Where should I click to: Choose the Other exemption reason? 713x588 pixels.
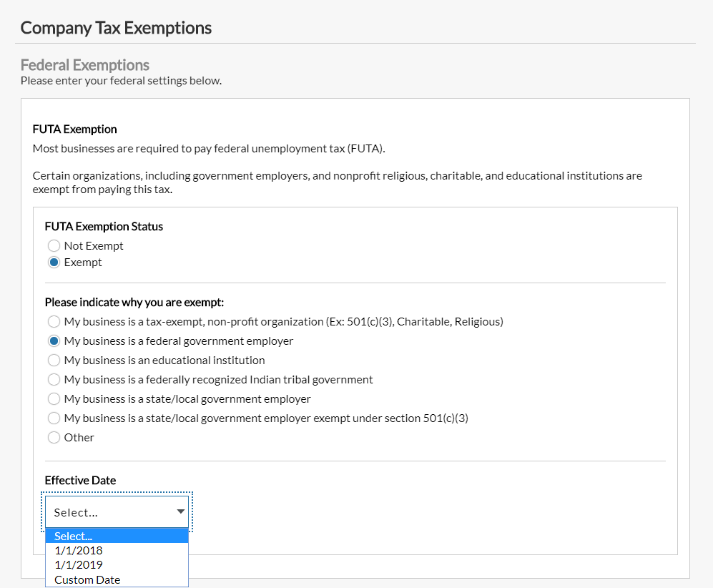click(54, 437)
